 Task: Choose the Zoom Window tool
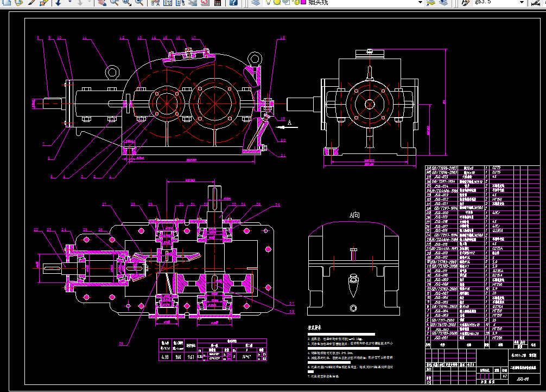127,2
